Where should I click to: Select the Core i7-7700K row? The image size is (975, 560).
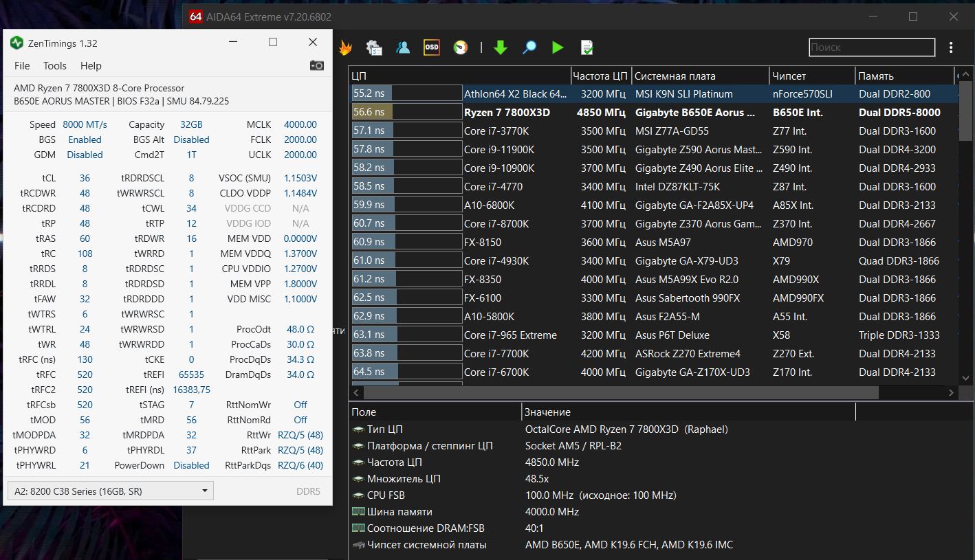[x=653, y=354]
